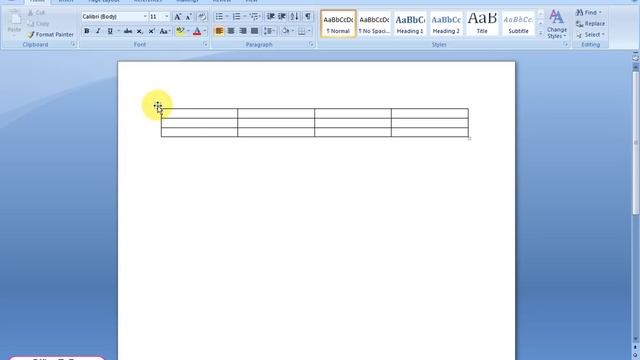Click the Bullets list icon

tap(219, 17)
